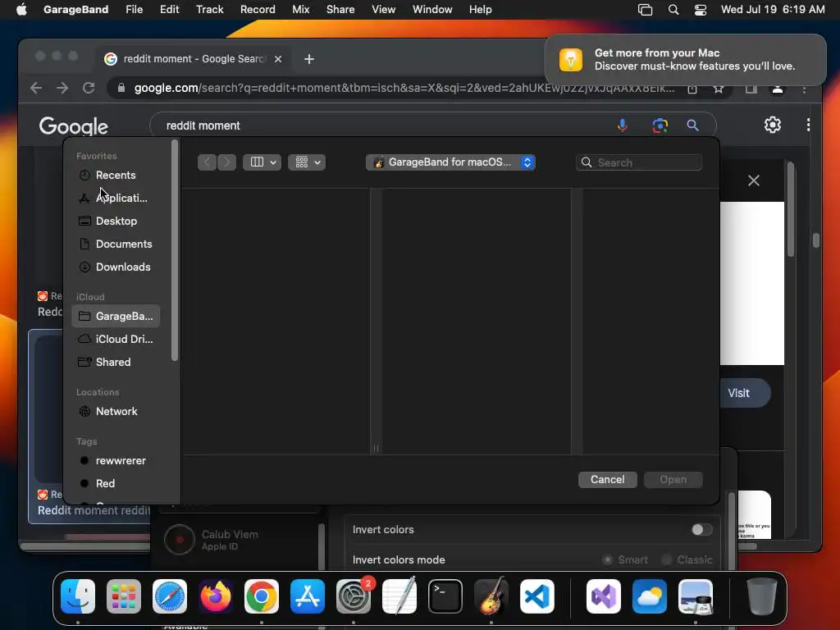Click the Google search magnifier icon

692,126
